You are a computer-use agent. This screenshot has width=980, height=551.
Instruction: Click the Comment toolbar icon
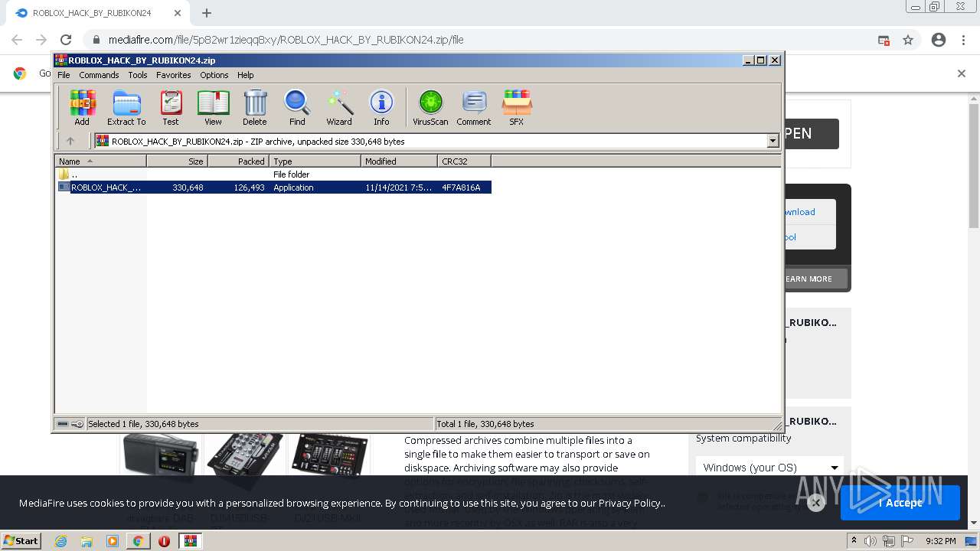point(474,107)
